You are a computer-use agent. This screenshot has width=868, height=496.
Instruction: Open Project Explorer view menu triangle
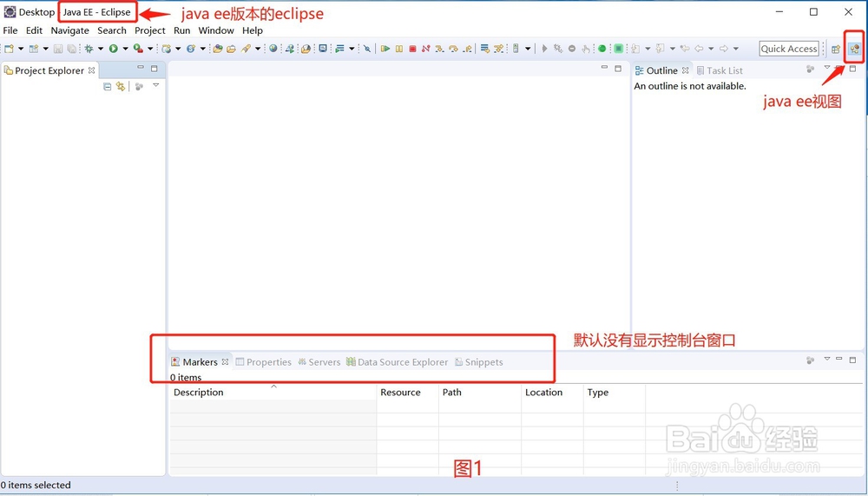(x=156, y=85)
